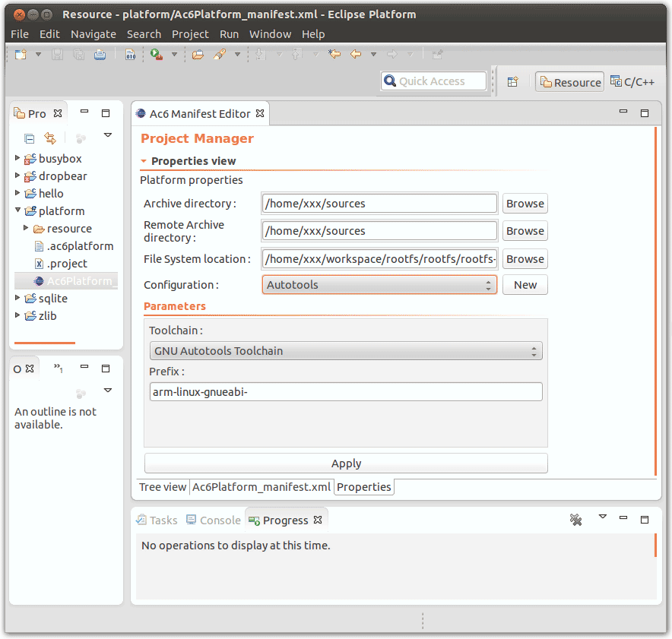Click the binary 010 build icon
Image resolution: width=672 pixels, height=639 pixels.
coord(130,55)
